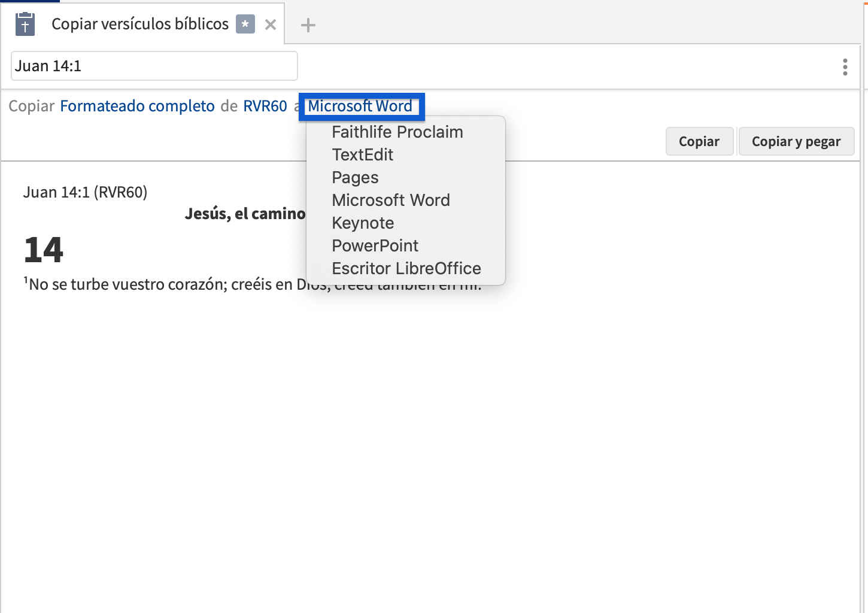Open the three-dot panel menu
Image resolution: width=868 pixels, height=613 pixels.
click(845, 67)
